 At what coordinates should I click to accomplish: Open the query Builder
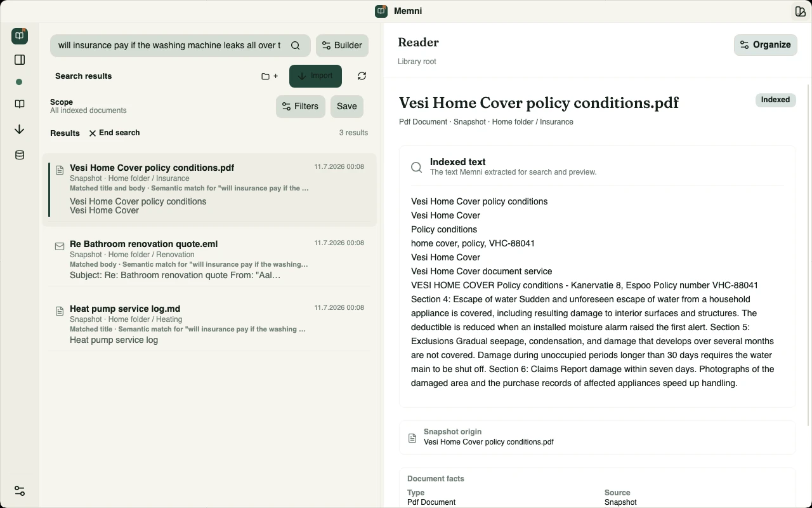342,46
